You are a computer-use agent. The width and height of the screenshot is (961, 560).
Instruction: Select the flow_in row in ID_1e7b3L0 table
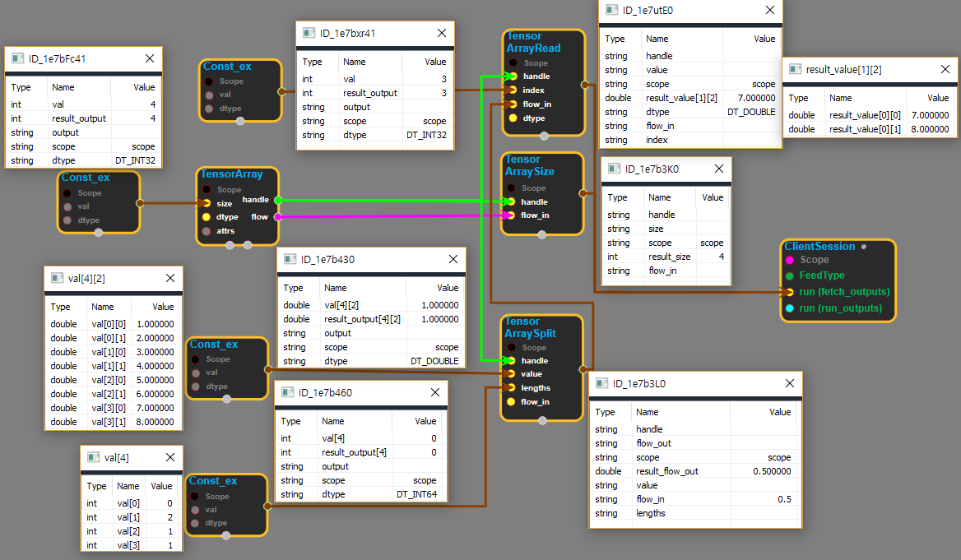693,499
